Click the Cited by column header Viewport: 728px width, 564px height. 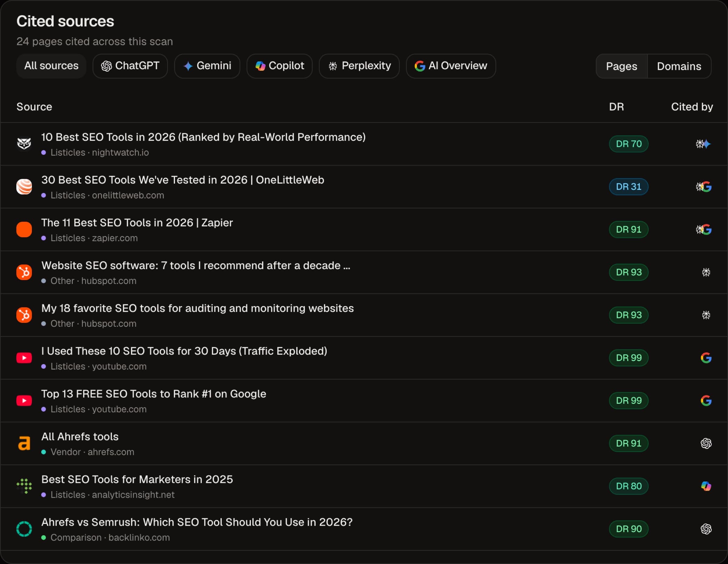(692, 107)
